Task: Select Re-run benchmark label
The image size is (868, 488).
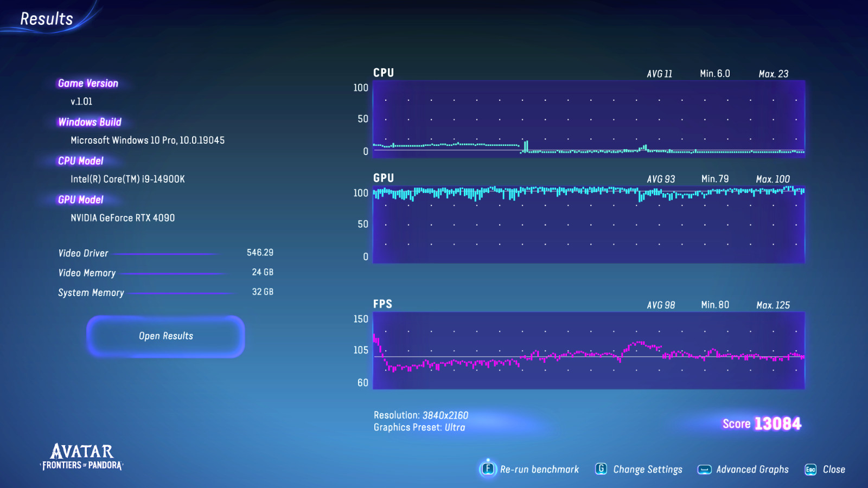Action: pos(539,470)
